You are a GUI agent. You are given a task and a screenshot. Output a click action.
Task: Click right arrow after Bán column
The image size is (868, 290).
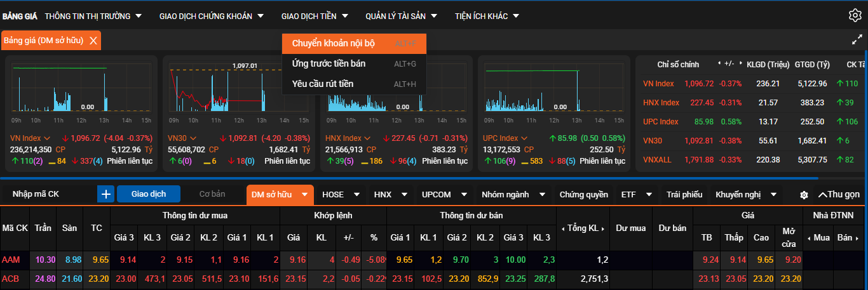858,238
